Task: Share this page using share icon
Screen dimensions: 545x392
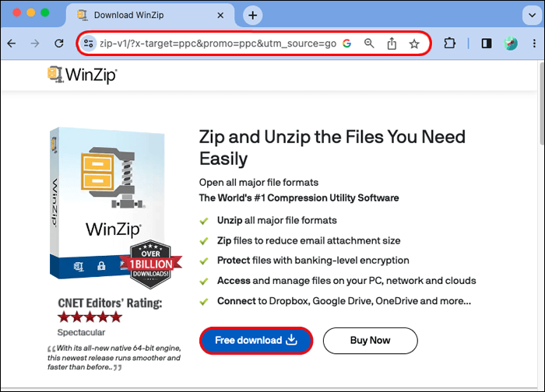Action: click(x=392, y=44)
